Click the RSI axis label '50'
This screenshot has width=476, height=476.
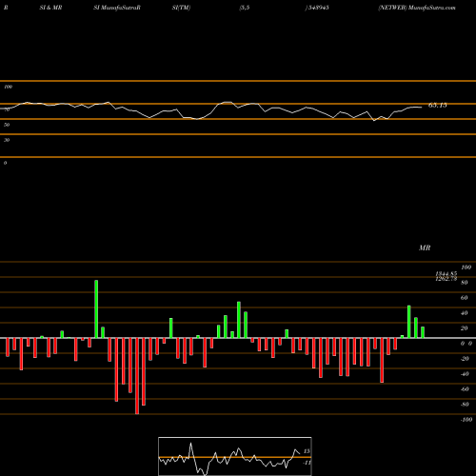pos(7,125)
